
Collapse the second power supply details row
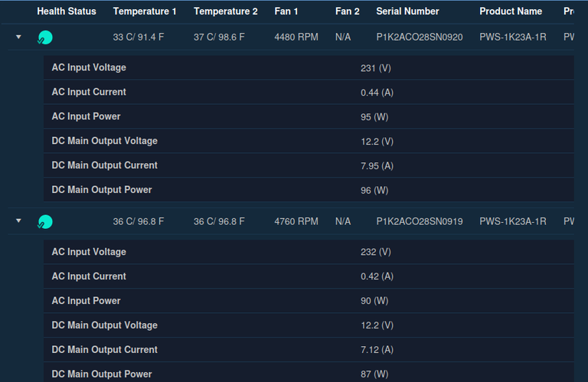point(19,221)
